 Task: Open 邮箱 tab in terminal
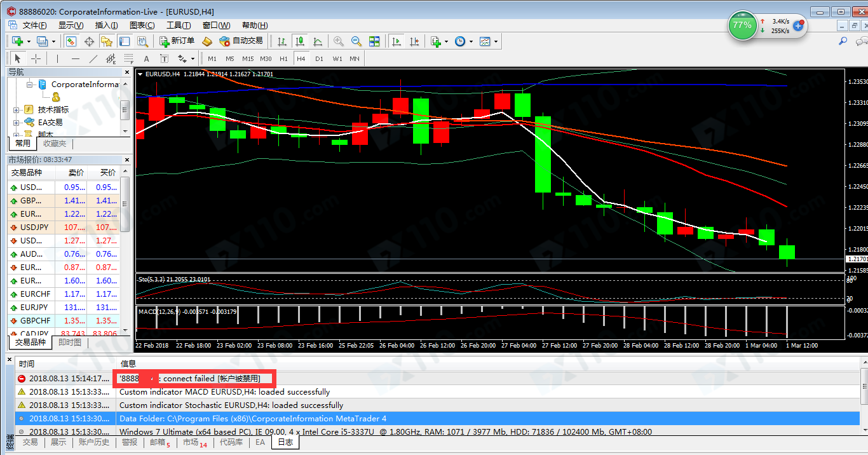[x=160, y=442]
